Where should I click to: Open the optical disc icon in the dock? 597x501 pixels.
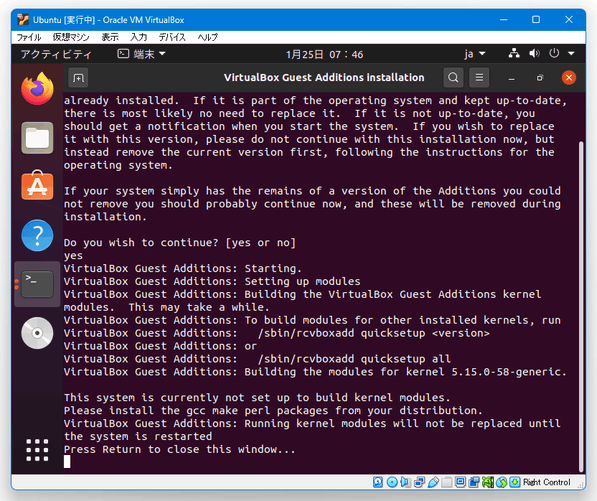[37, 333]
